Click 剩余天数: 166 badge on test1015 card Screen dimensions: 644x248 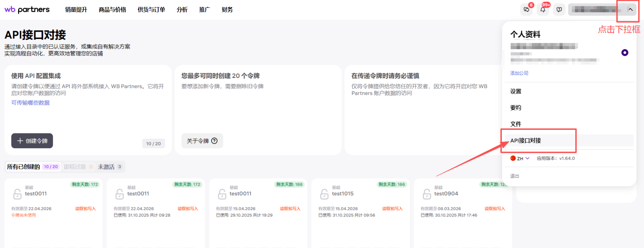(x=392, y=184)
